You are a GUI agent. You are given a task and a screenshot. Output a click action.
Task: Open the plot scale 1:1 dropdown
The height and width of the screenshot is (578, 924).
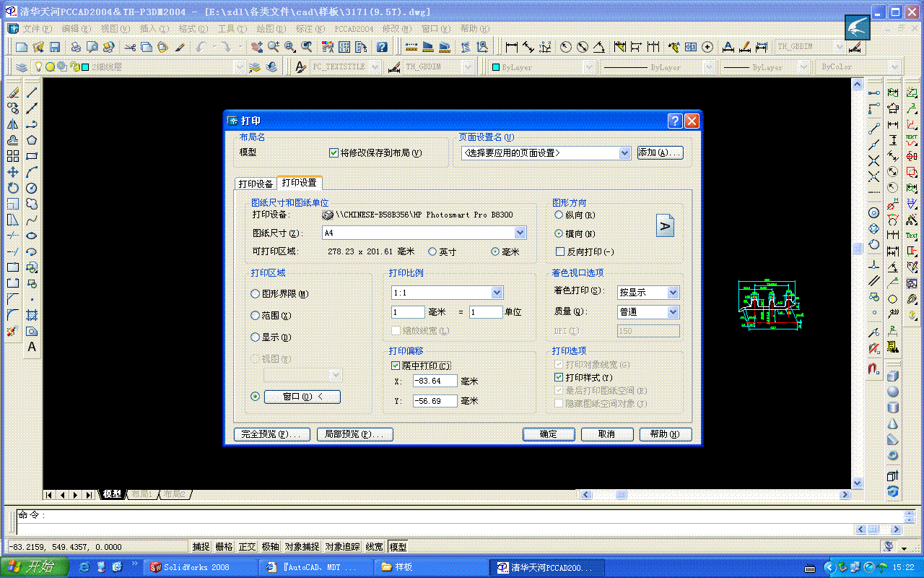tap(497, 293)
